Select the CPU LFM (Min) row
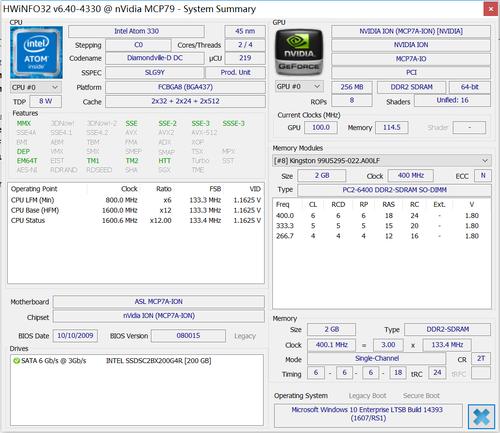 point(136,200)
